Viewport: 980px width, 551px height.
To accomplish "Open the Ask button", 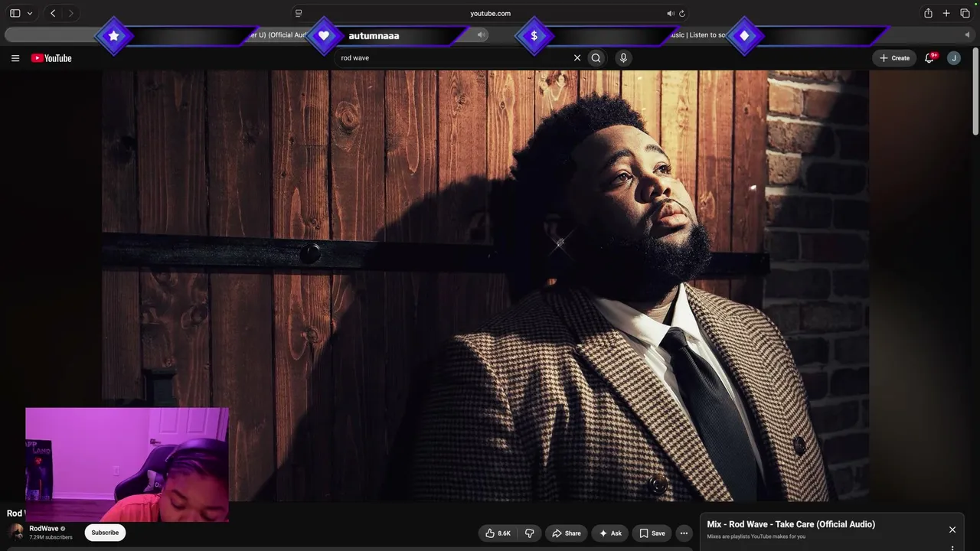I will (x=610, y=533).
